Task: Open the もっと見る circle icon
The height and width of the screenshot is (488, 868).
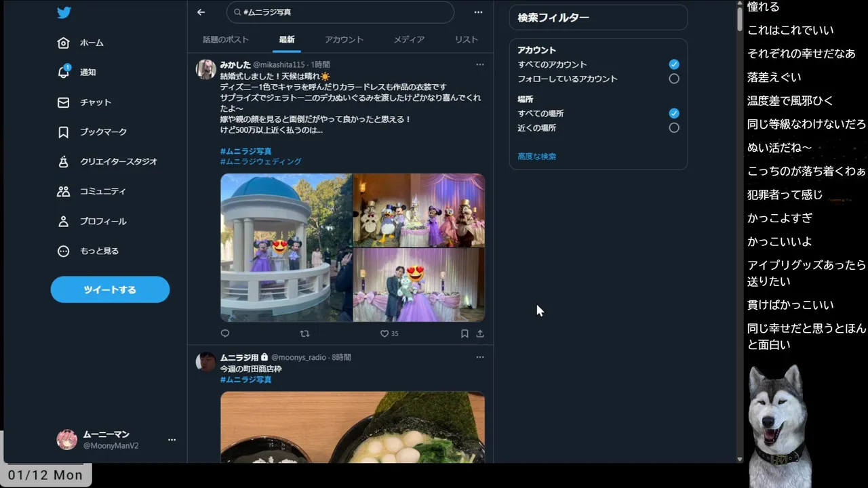Action: pyautogui.click(x=63, y=251)
